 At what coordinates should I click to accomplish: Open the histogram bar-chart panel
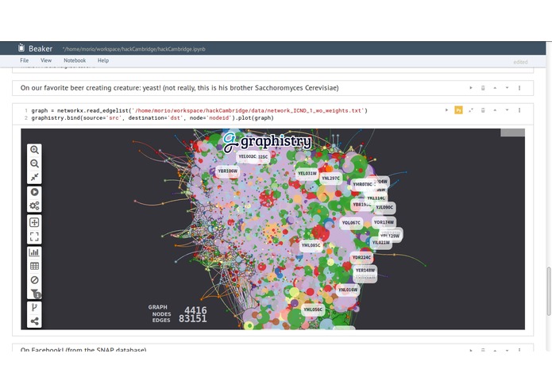(x=34, y=252)
